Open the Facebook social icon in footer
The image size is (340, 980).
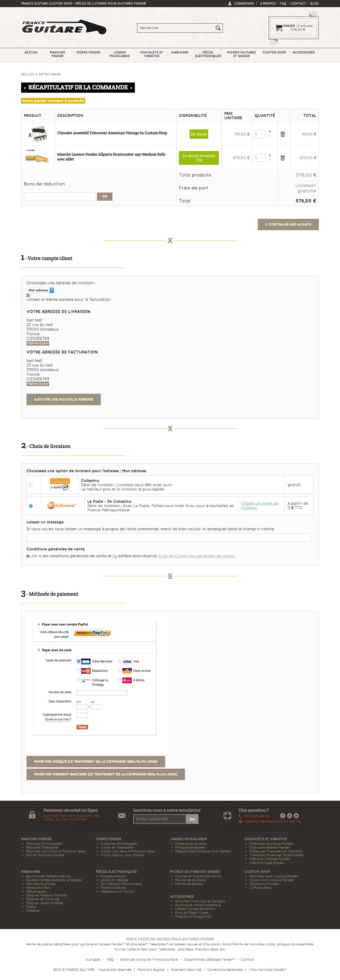click(282, 816)
